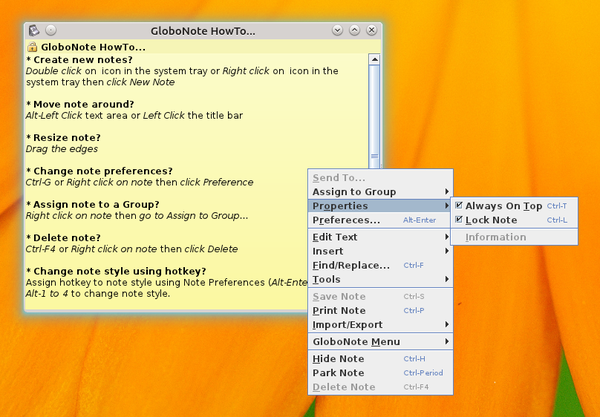Click the '* Create new notes?' heading
600x417 pixels.
(79, 60)
